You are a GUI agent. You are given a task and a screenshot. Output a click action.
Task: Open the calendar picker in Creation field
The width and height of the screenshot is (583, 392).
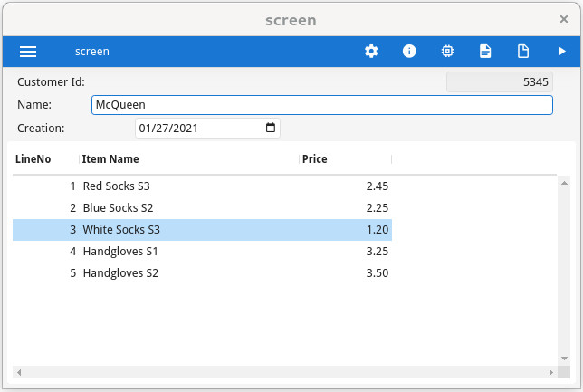coord(271,128)
